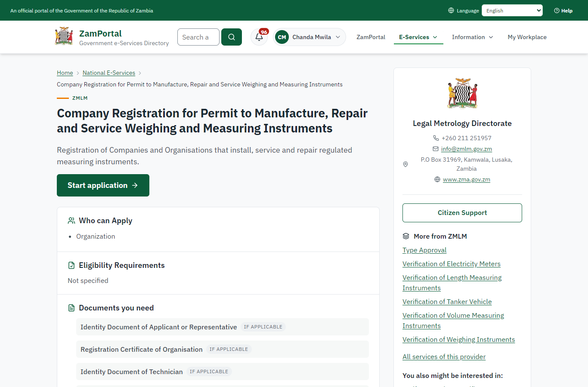Click the Legal Metrology Directorate emblem
Viewport: 588px width, 387px height.
(462, 93)
